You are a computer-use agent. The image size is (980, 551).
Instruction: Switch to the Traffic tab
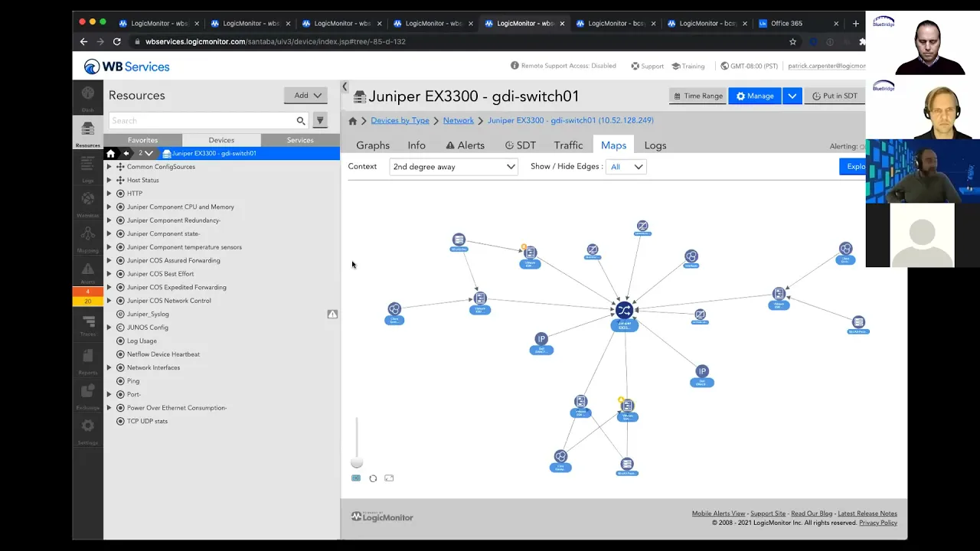pyautogui.click(x=568, y=145)
